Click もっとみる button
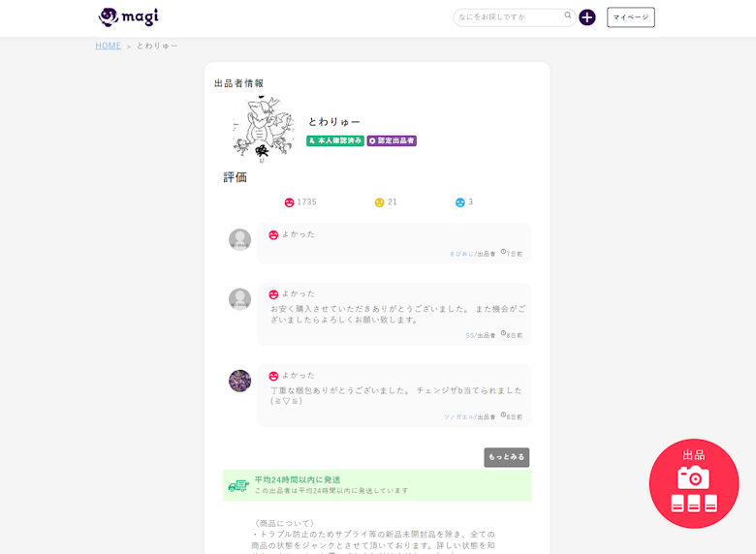 click(506, 457)
